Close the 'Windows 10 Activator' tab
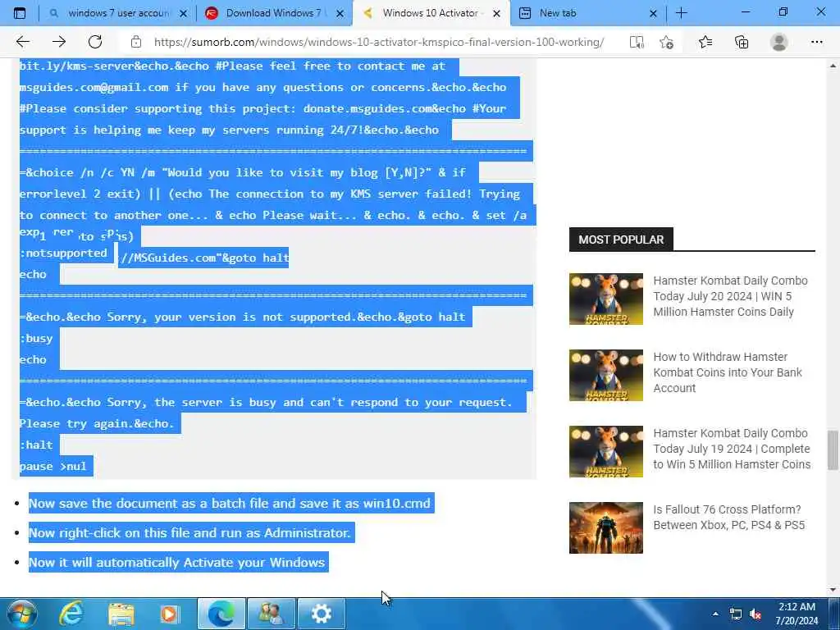The height and width of the screenshot is (630, 840). (496, 13)
